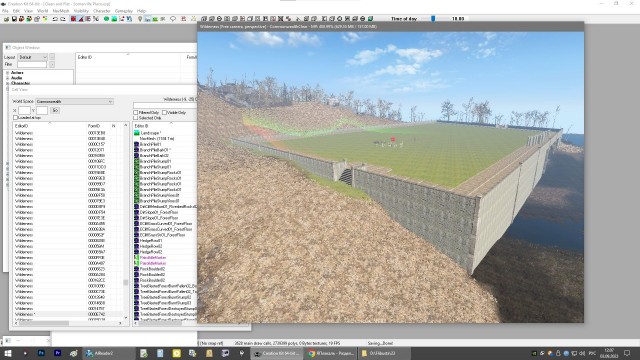640x360 pixels.
Task: Open the Layout dropdown in Object Window
Action: tap(32, 57)
